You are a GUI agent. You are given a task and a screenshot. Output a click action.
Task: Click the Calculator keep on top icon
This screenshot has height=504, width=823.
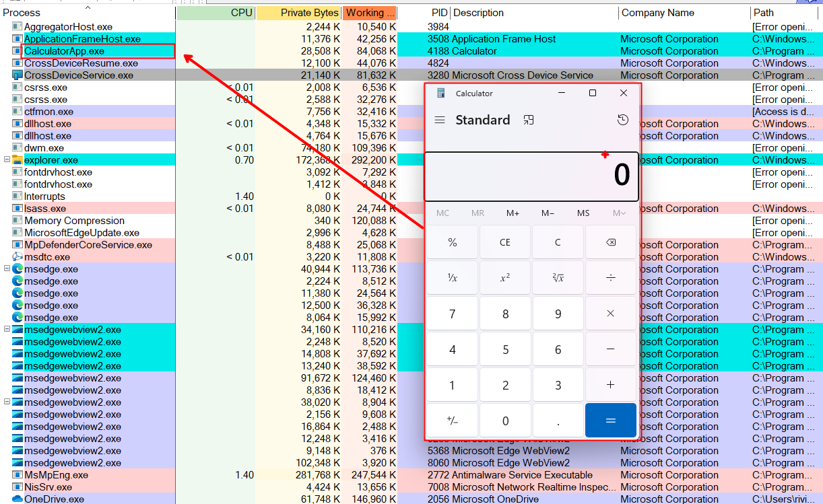coord(529,120)
